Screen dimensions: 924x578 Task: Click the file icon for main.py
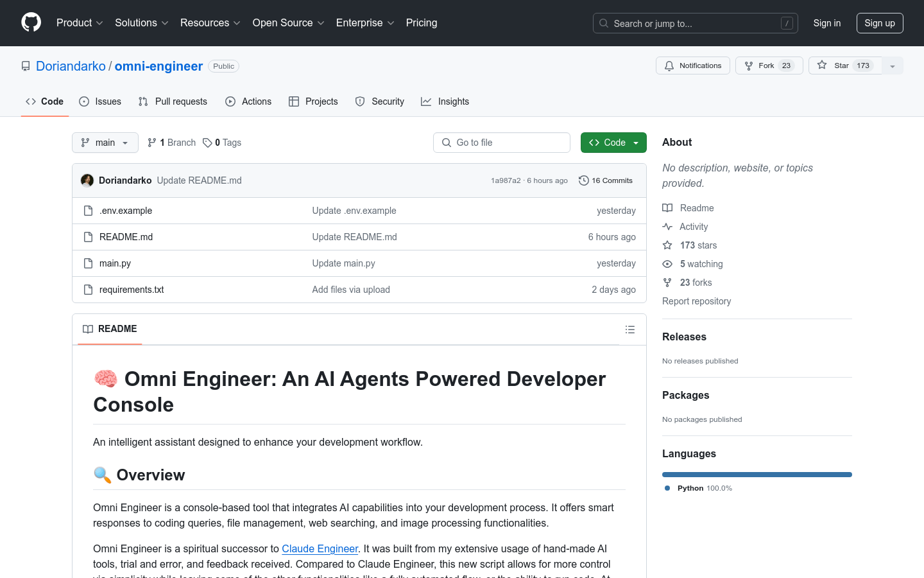click(x=89, y=263)
